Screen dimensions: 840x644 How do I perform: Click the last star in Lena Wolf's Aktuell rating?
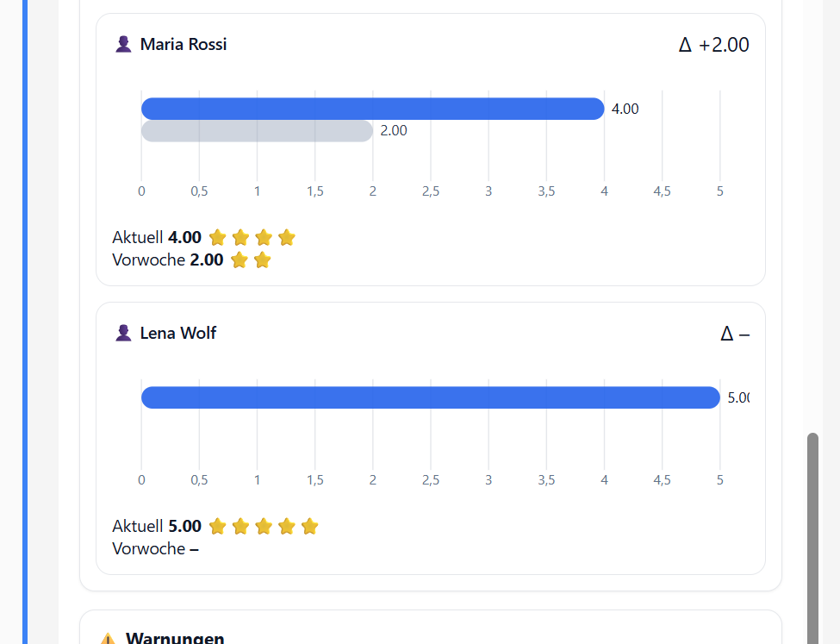(x=310, y=526)
